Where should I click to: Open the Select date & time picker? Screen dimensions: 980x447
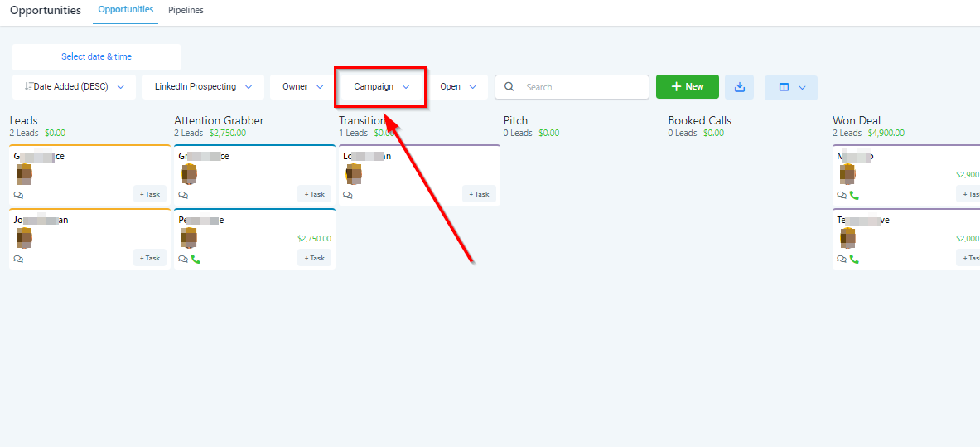pos(96,57)
